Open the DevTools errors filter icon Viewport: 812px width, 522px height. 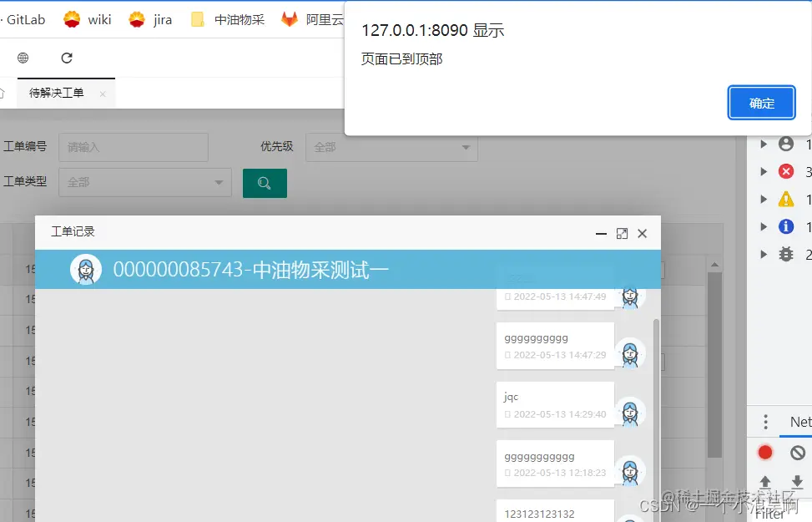click(x=785, y=171)
